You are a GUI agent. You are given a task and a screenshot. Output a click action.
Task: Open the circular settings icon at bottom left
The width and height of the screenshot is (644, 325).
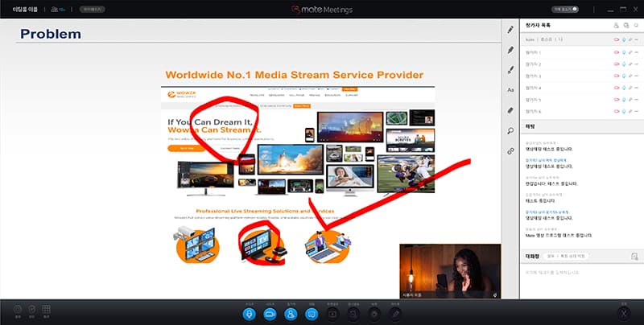pyautogui.click(x=18, y=310)
